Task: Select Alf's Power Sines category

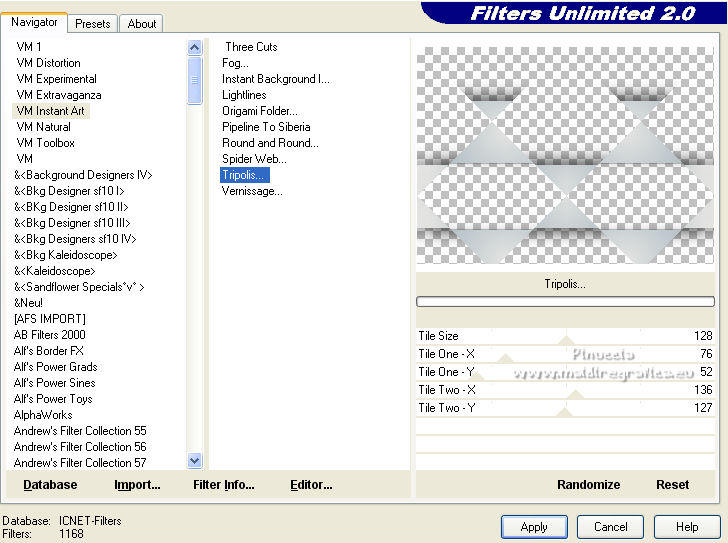Action: (x=54, y=383)
